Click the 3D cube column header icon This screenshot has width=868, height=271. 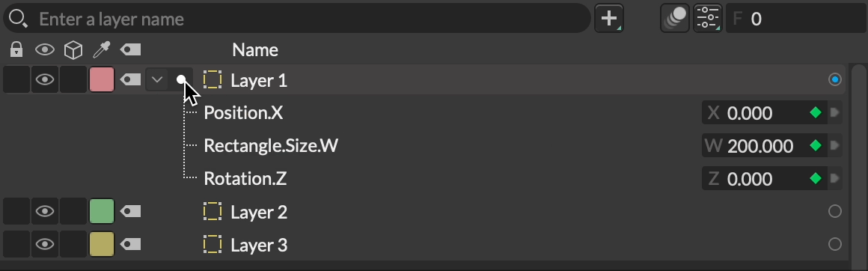click(73, 50)
